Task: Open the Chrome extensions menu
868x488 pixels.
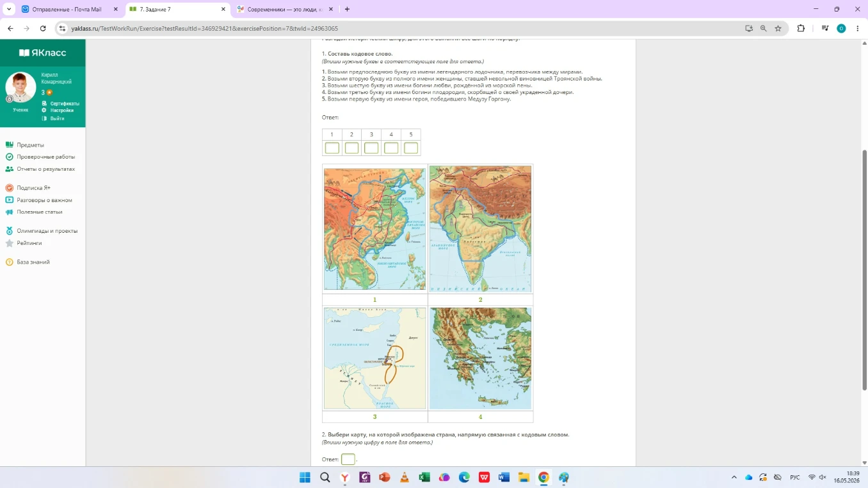Action: [801, 28]
